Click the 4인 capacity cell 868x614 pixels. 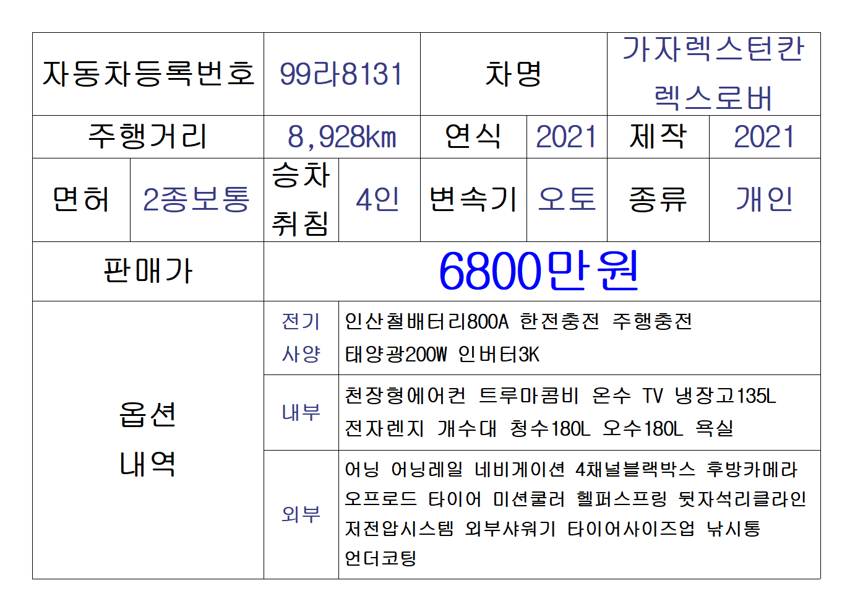pyautogui.click(x=379, y=200)
